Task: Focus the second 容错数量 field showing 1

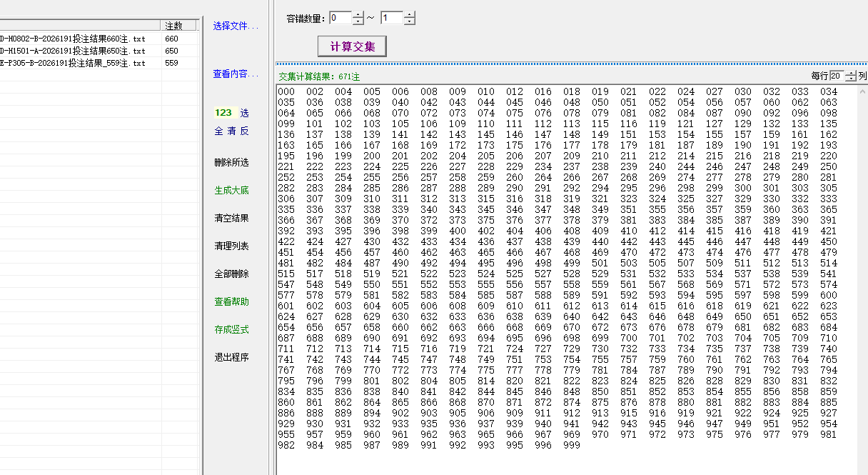Action: click(x=391, y=18)
